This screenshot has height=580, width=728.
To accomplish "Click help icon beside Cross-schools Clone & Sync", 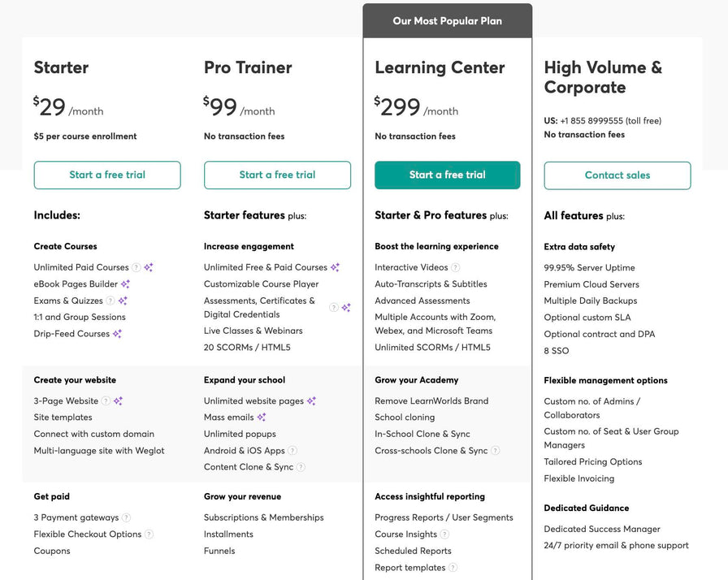I will coord(496,451).
